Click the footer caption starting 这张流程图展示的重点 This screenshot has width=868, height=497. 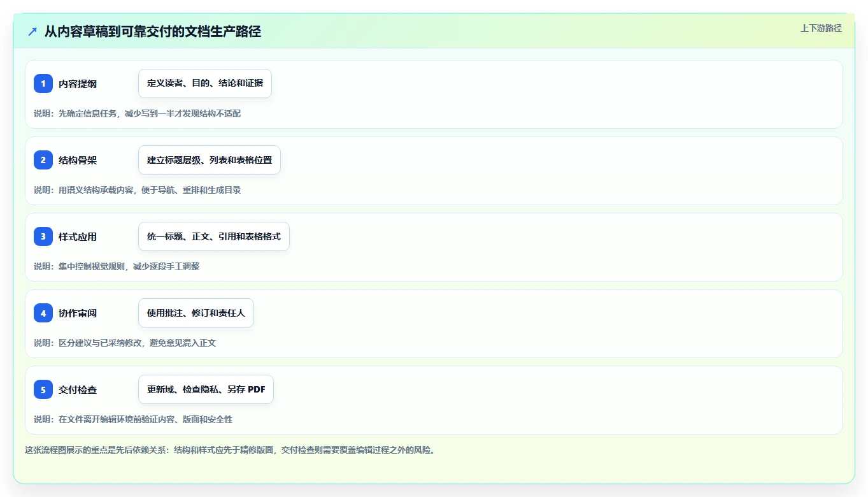click(230, 450)
